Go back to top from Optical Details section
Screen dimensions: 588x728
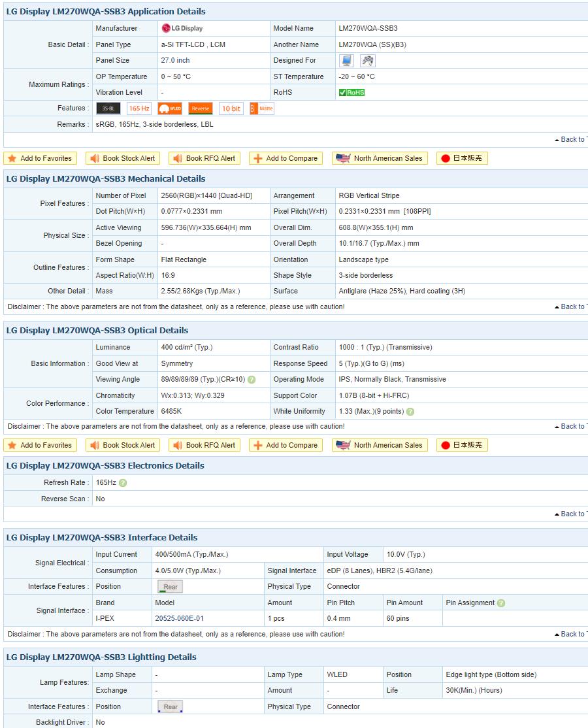click(571, 426)
